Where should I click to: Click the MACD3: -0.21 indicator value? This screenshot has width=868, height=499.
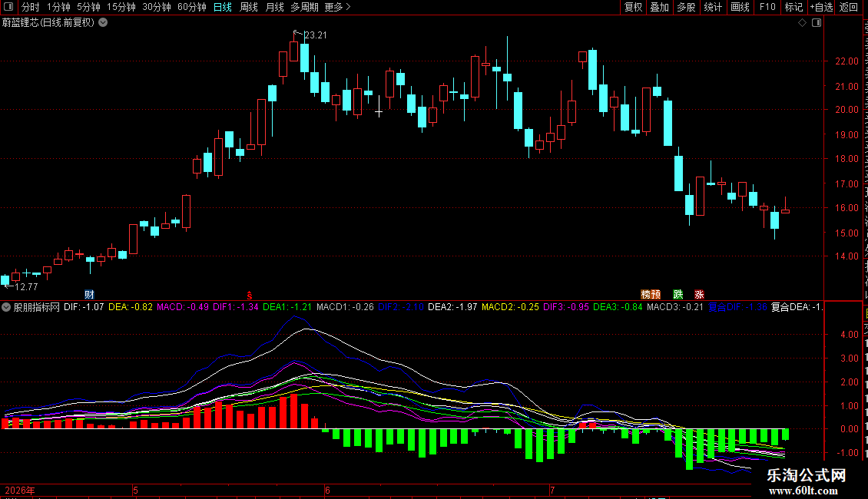pyautogui.click(x=675, y=307)
